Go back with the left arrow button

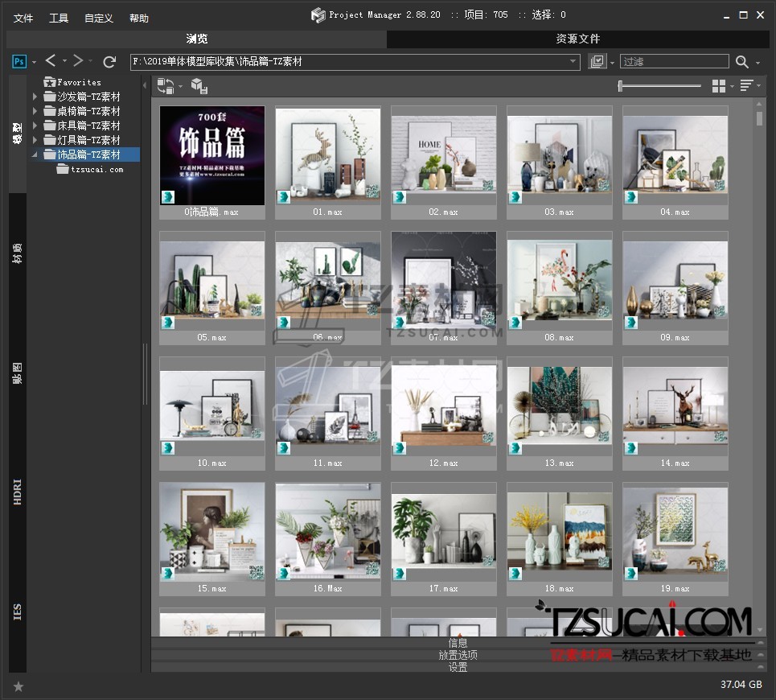coord(51,61)
